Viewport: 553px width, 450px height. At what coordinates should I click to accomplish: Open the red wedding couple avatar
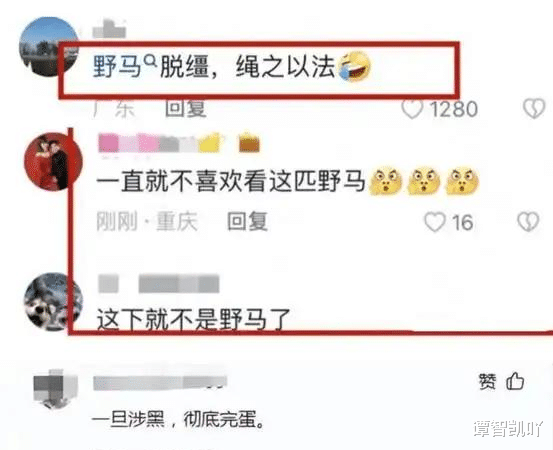click(x=53, y=162)
